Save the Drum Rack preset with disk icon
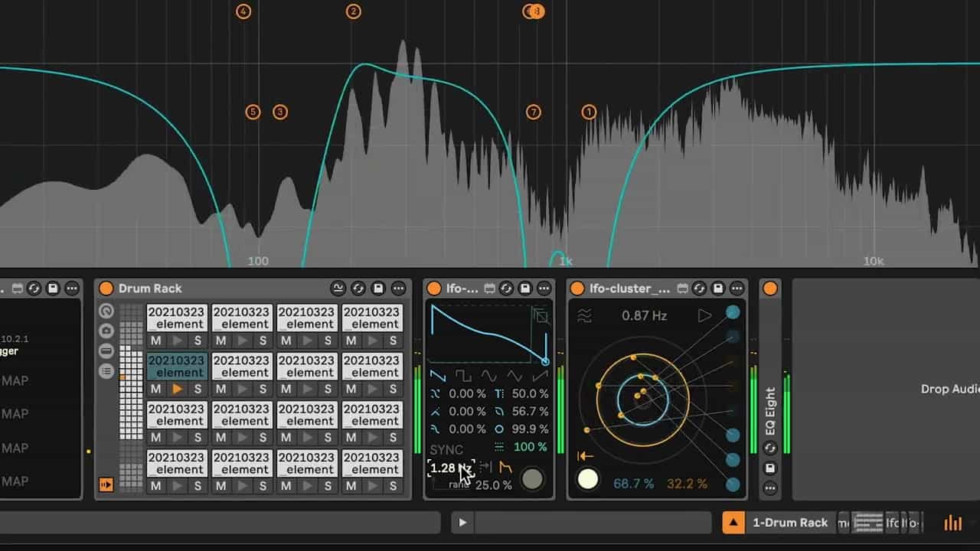Viewport: 980px width, 551px height. click(378, 289)
